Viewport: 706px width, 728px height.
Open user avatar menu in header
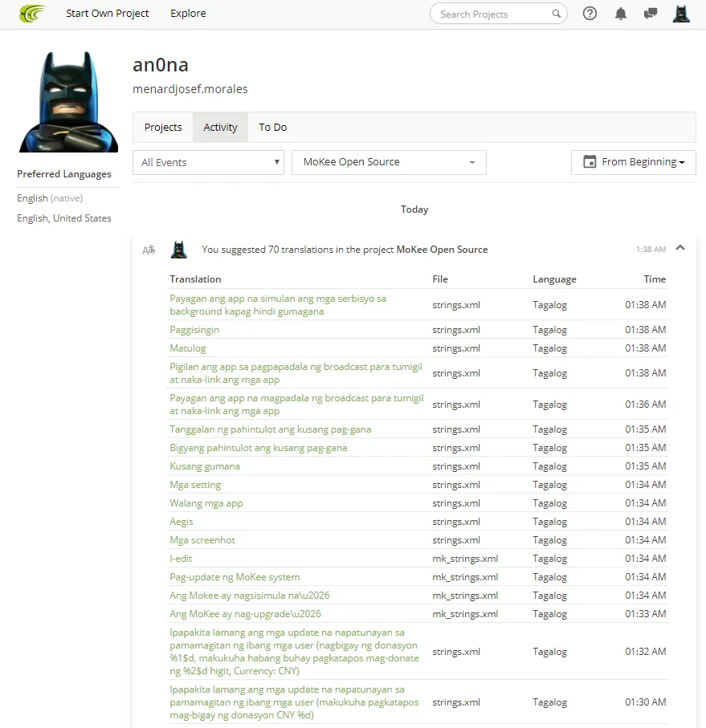tap(681, 14)
